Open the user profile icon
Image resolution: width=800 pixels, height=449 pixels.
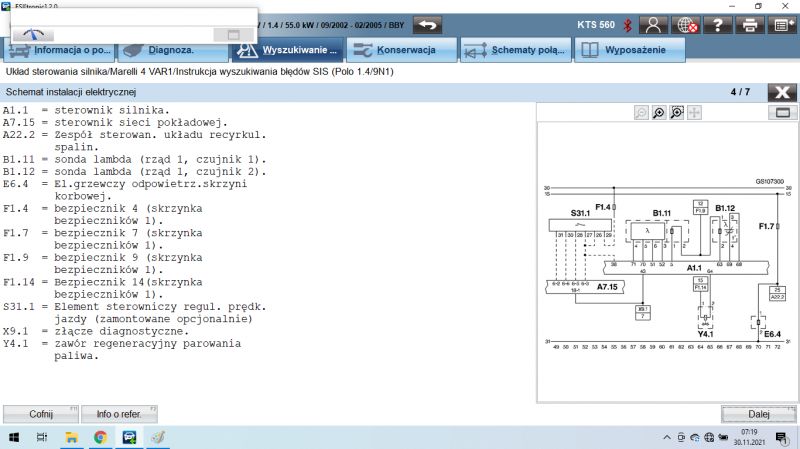653,24
